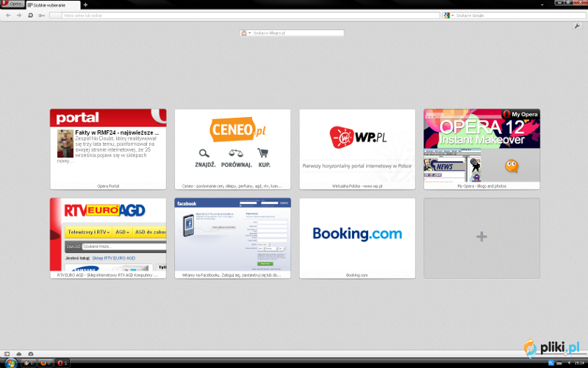Reload the page with the refresh icon

click(x=30, y=15)
